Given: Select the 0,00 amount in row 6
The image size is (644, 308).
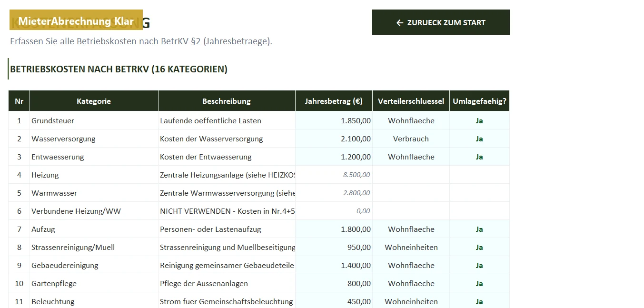Looking at the screenshot, I should [334, 211].
